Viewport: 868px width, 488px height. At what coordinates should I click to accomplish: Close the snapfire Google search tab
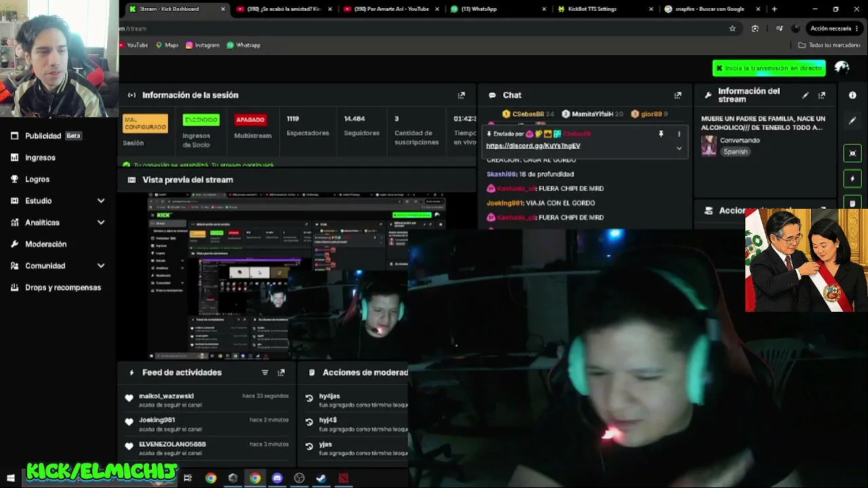click(x=757, y=9)
